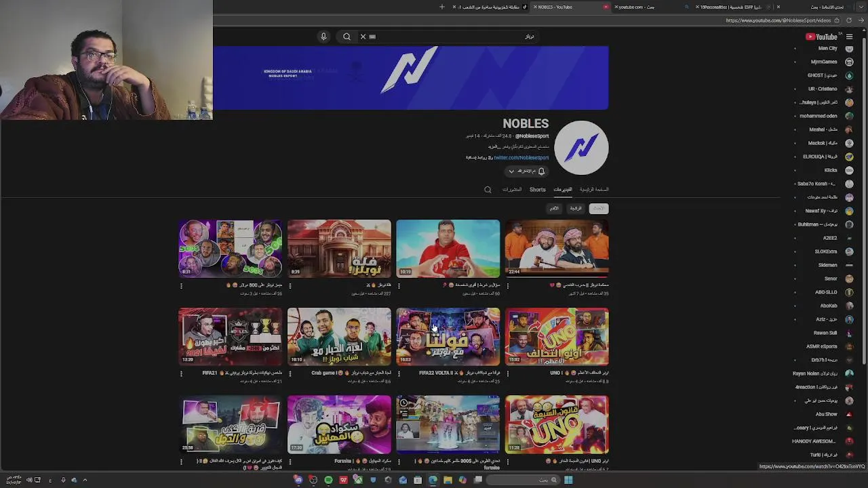The height and width of the screenshot is (488, 868).
Task: Open Spotify from the taskbar
Action: 328,480
